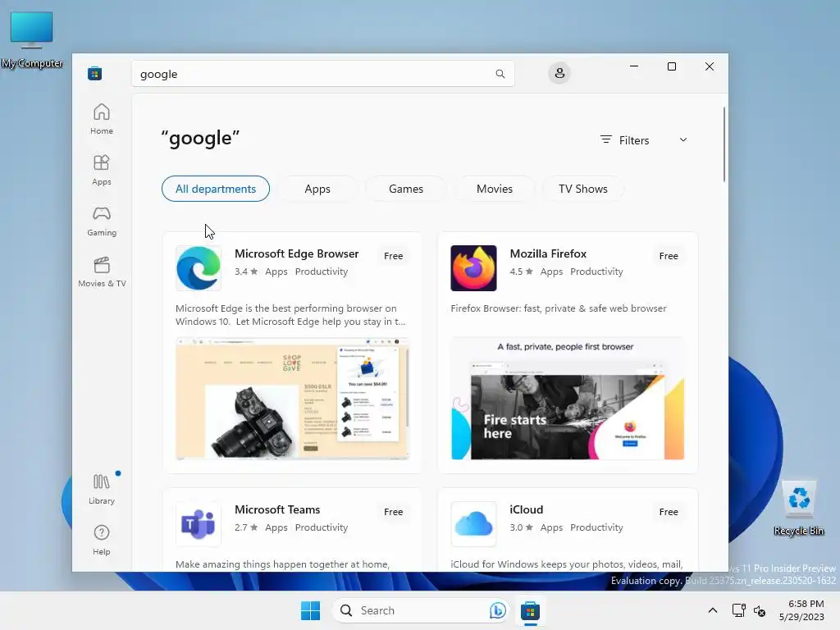Click Microsoft Store icon in taskbar
The image size is (840, 630).
(530, 610)
